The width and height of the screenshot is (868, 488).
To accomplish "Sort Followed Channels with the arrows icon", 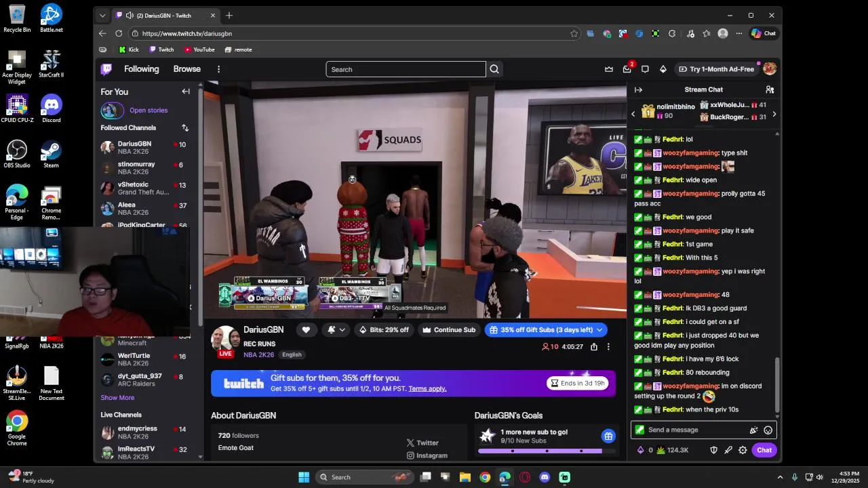I will 185,127.
